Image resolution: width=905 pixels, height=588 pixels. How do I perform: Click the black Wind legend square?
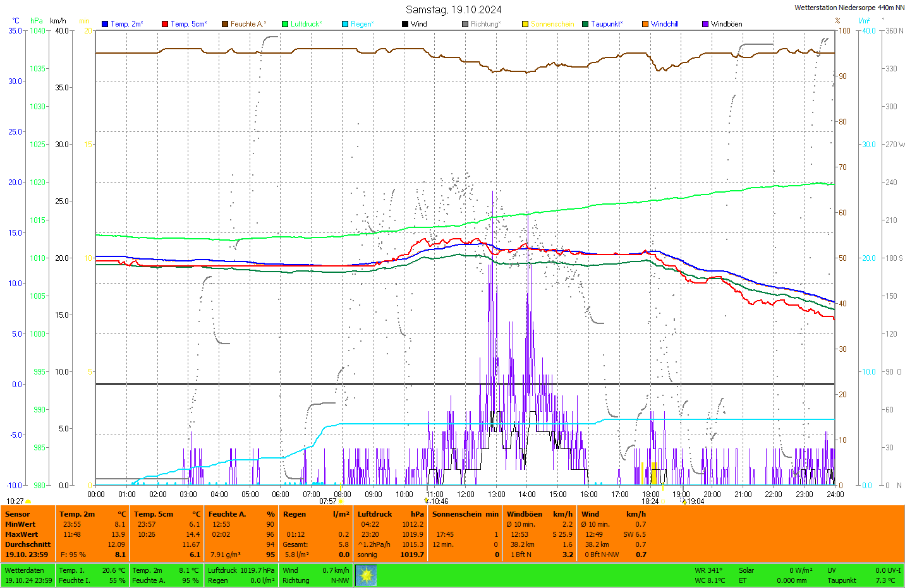pos(405,24)
